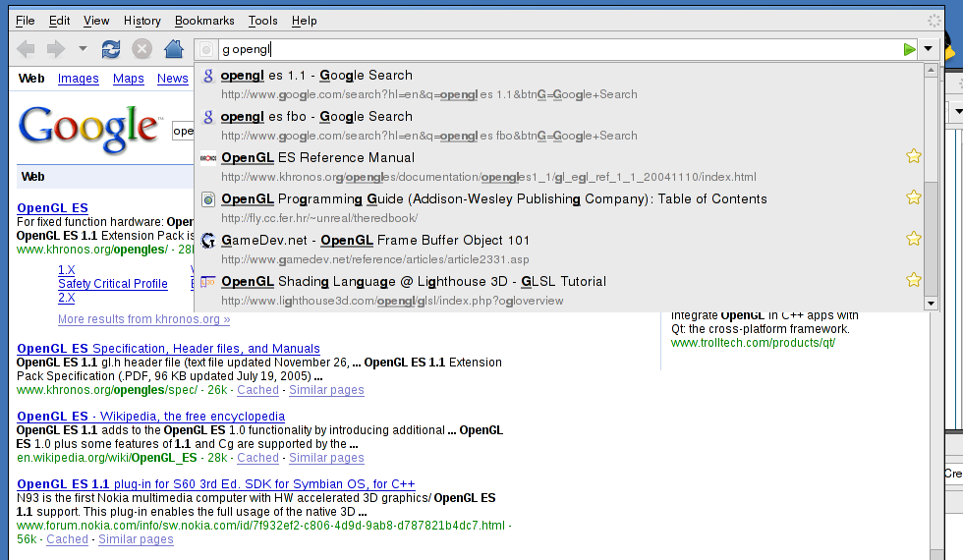This screenshot has width=963, height=560.
Task: Open the '1.X' sub-link under Khronos result
Action: [67, 270]
